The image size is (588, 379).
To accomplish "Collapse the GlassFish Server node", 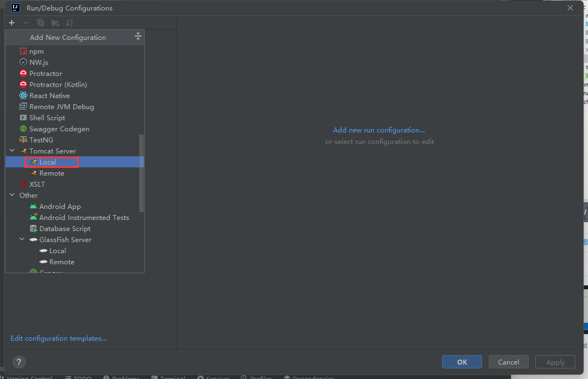I will (x=22, y=239).
